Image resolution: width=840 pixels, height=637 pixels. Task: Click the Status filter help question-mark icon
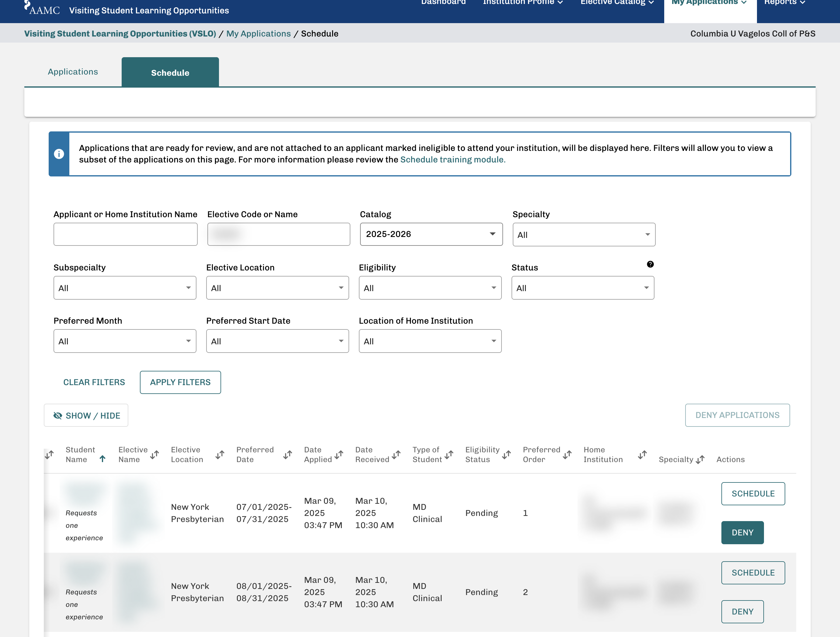click(x=650, y=264)
